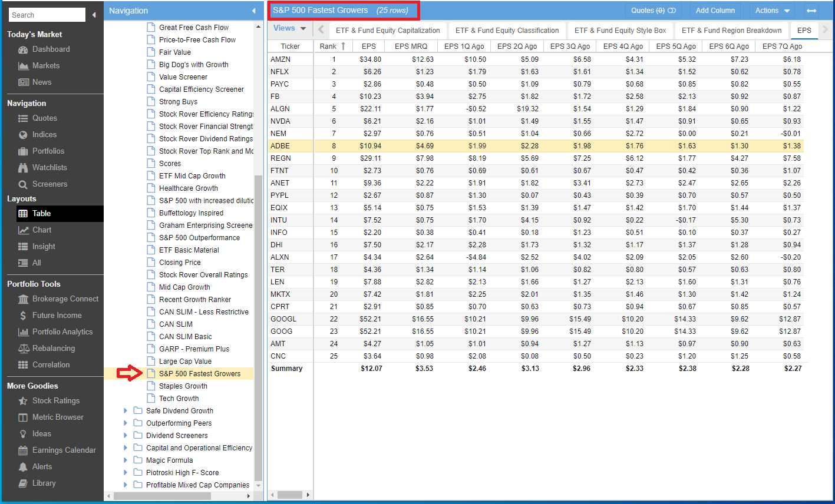Open Brokerage Connect tool
835x504 pixels.
[58, 299]
